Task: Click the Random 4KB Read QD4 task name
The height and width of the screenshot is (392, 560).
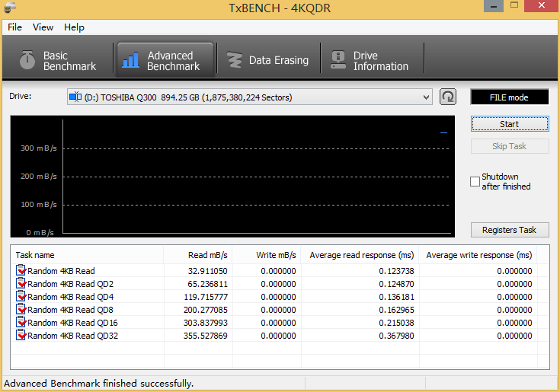Action: [71, 297]
